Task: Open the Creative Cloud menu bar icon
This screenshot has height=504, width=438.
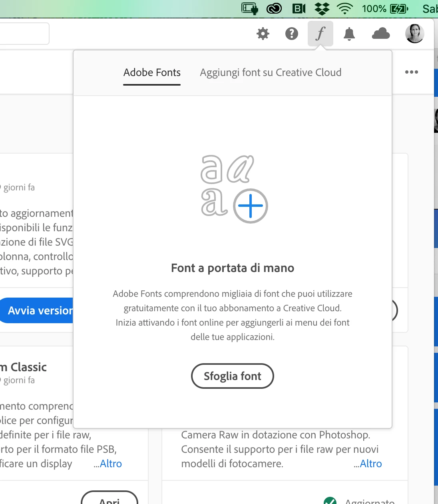Action: pos(274,8)
